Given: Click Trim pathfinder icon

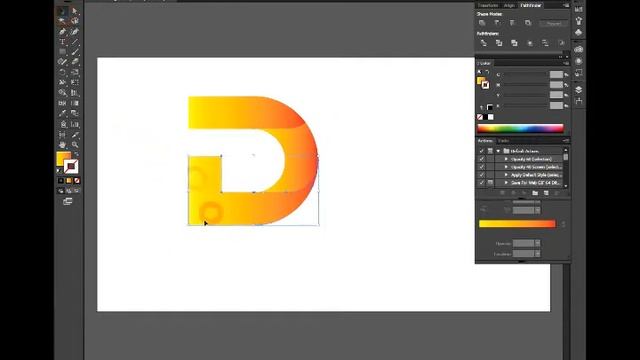Looking at the screenshot, I should [499, 43].
